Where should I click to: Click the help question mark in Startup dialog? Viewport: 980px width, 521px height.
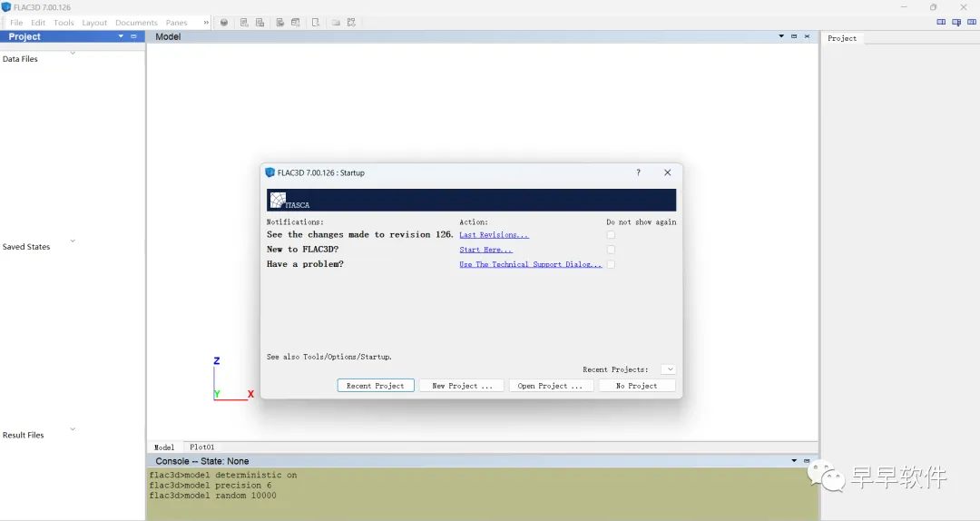point(638,172)
